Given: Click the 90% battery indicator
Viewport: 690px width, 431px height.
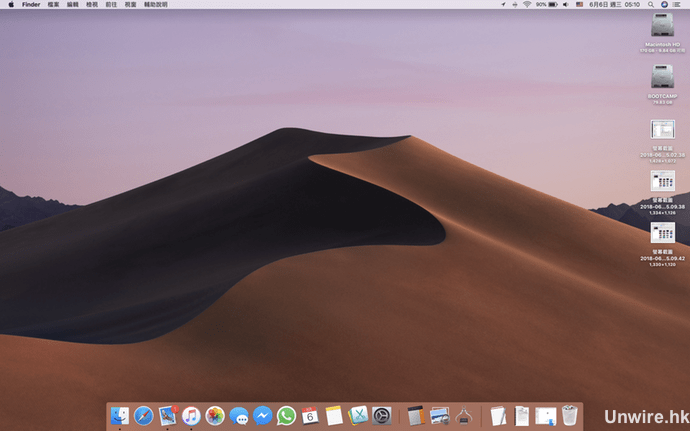Looking at the screenshot, I should (x=547, y=4).
